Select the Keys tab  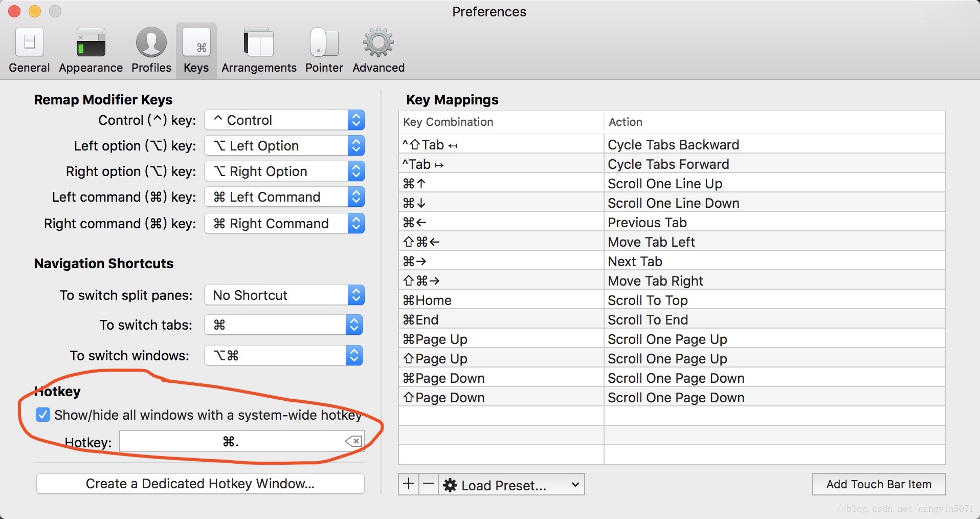point(196,50)
